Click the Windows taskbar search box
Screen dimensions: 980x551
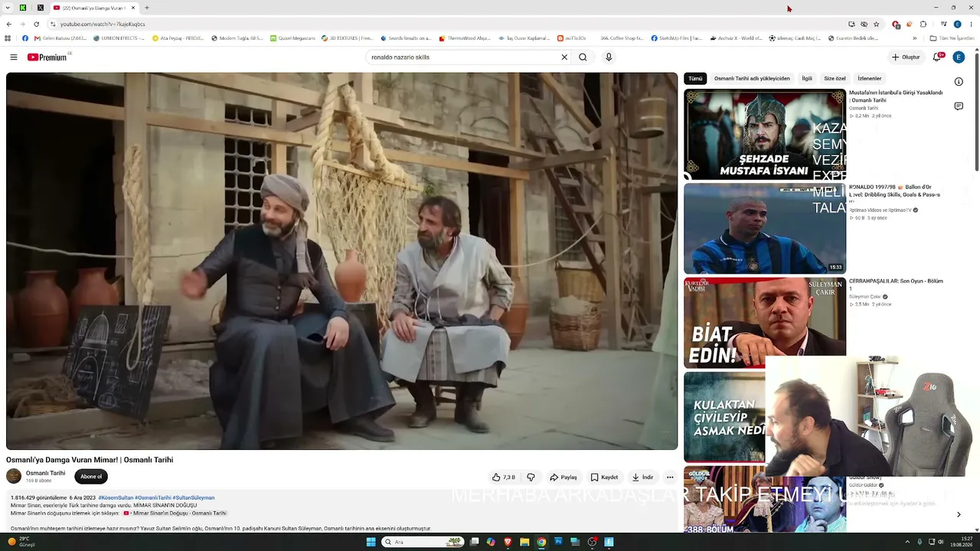(423, 542)
